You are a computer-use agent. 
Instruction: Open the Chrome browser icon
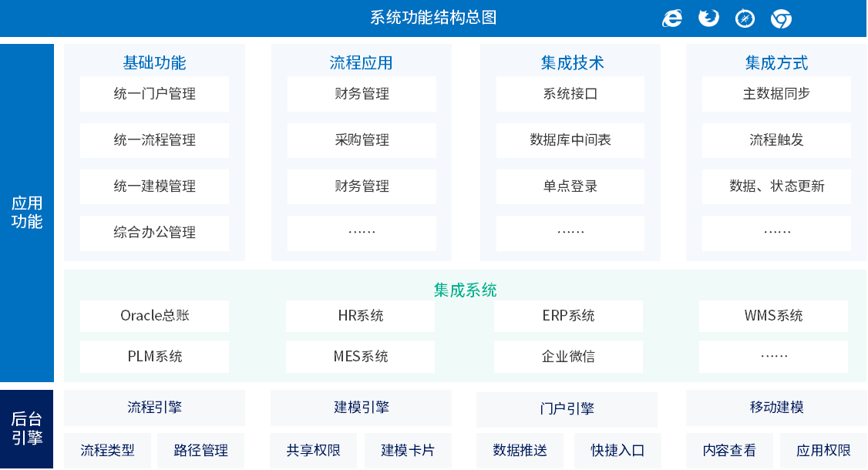pyautogui.click(x=779, y=18)
